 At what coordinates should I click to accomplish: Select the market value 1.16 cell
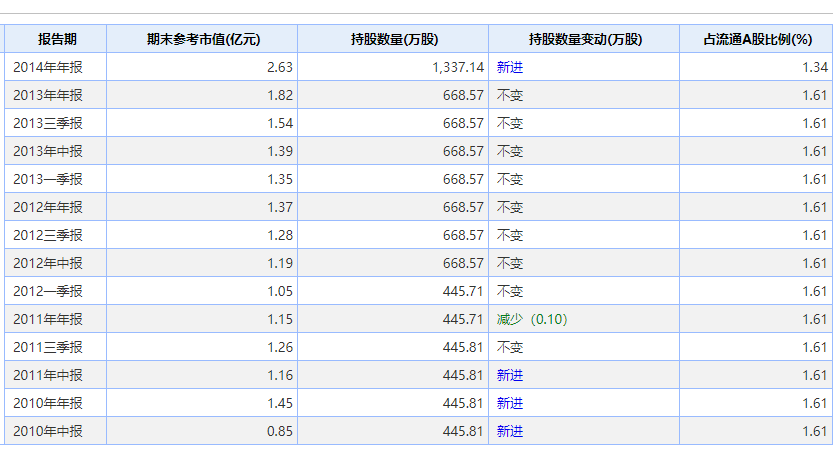coord(202,375)
